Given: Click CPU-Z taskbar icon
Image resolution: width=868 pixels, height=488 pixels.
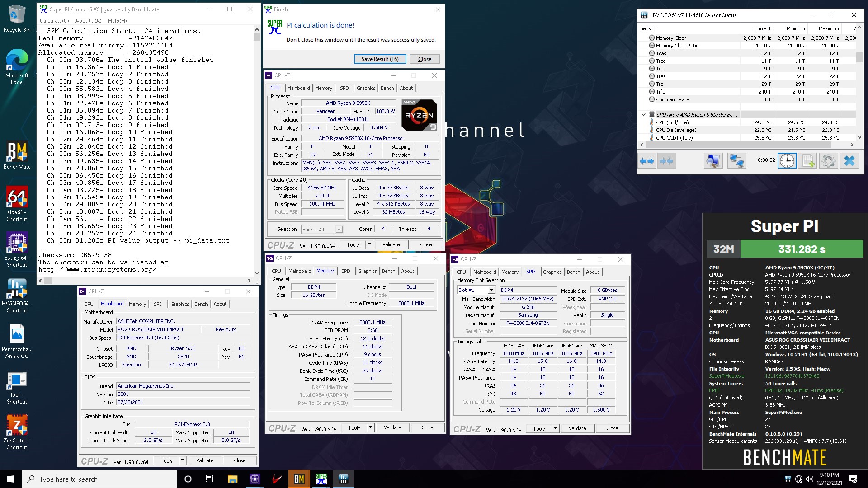Looking at the screenshot, I should click(x=255, y=479).
